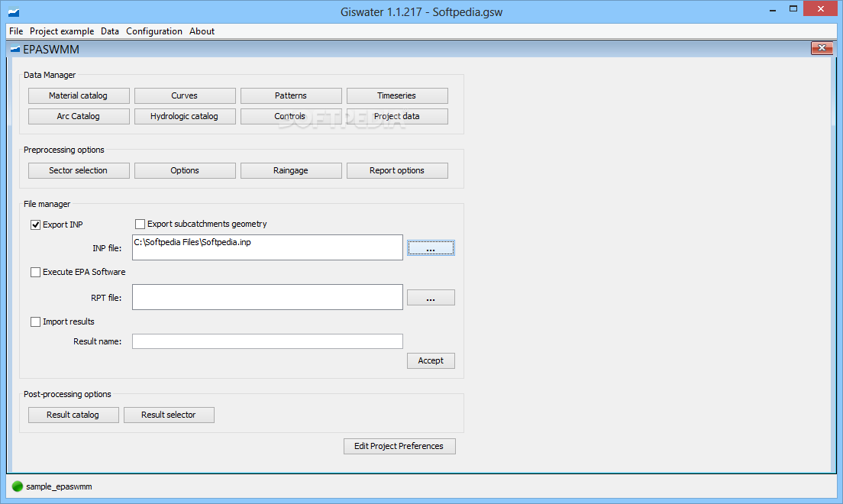Open the Timeseries button
The height and width of the screenshot is (504, 843).
397,95
